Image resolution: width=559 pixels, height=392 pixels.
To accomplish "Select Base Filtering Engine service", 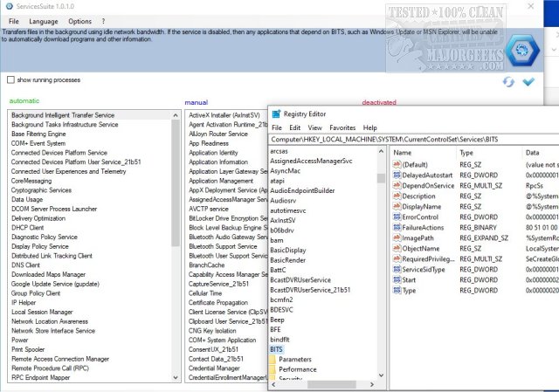I will (x=38, y=134).
